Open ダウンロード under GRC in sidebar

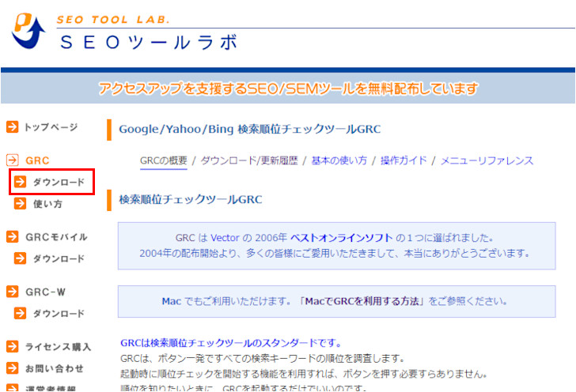click(59, 182)
